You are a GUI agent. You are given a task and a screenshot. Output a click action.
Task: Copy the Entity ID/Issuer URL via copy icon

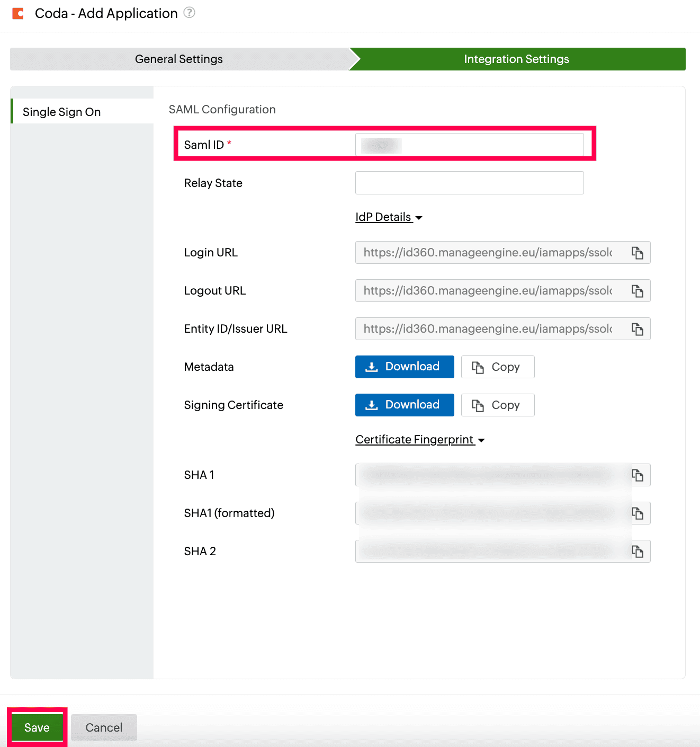coord(638,329)
